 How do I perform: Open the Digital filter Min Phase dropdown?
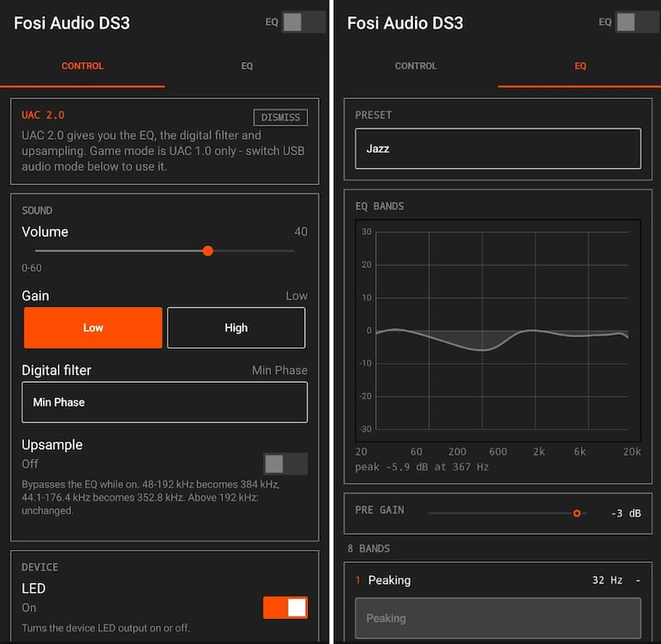(164, 403)
